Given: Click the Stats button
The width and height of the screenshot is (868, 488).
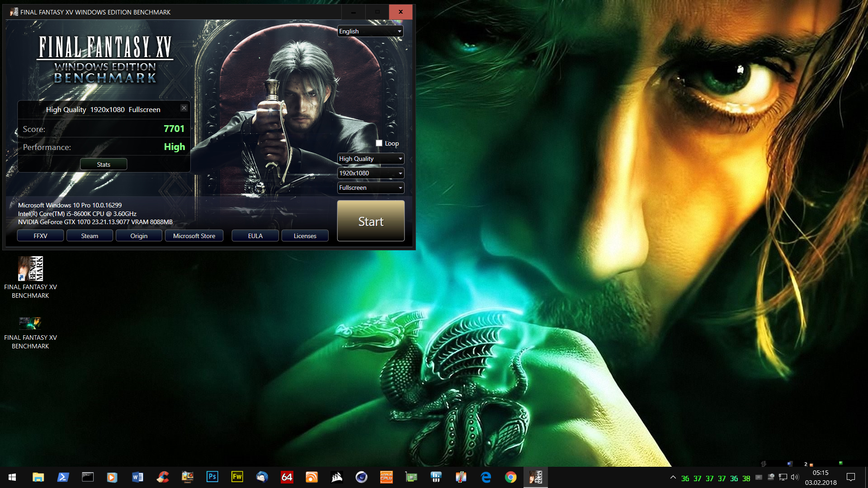Looking at the screenshot, I should [104, 164].
